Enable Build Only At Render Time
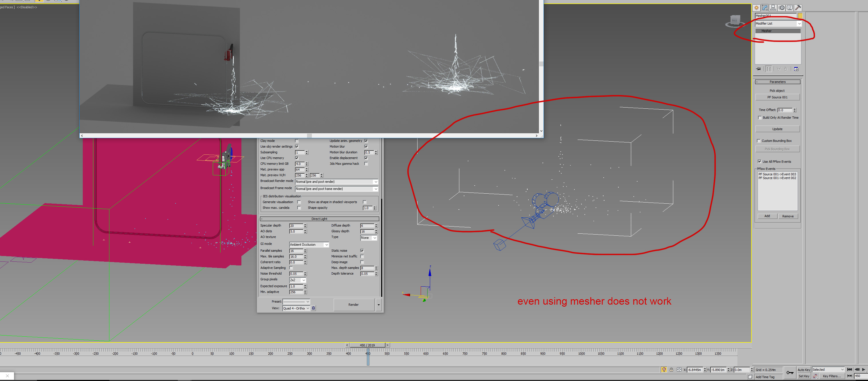Screen dimensions: 868x381 760,118
